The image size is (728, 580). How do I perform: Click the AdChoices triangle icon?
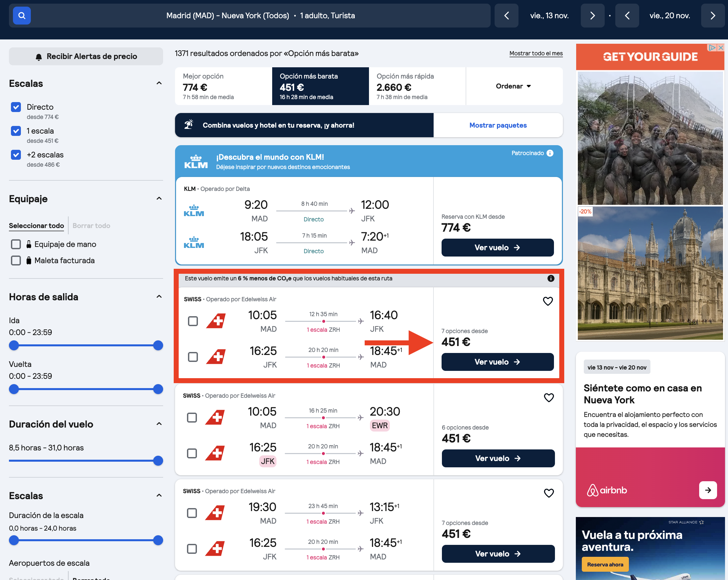pyautogui.click(x=712, y=48)
